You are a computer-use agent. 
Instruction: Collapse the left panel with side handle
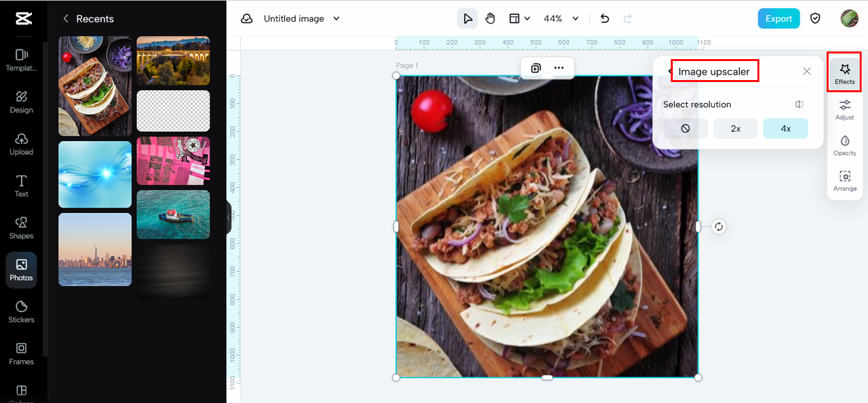[229, 218]
